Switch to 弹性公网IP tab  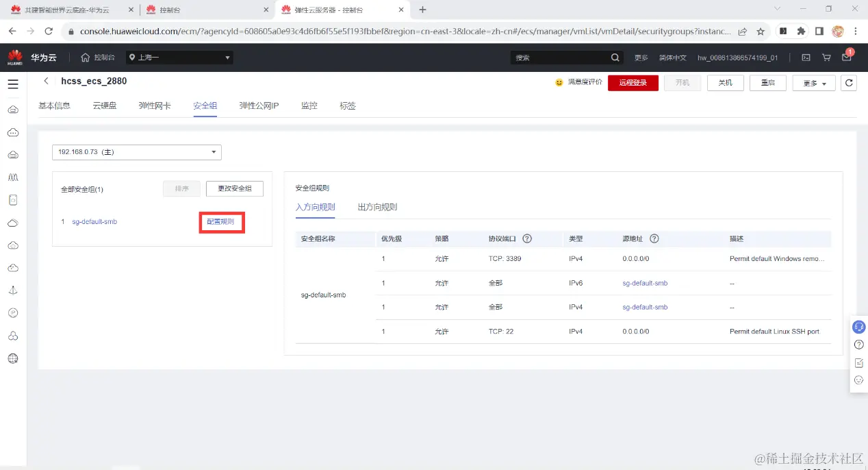(x=259, y=106)
